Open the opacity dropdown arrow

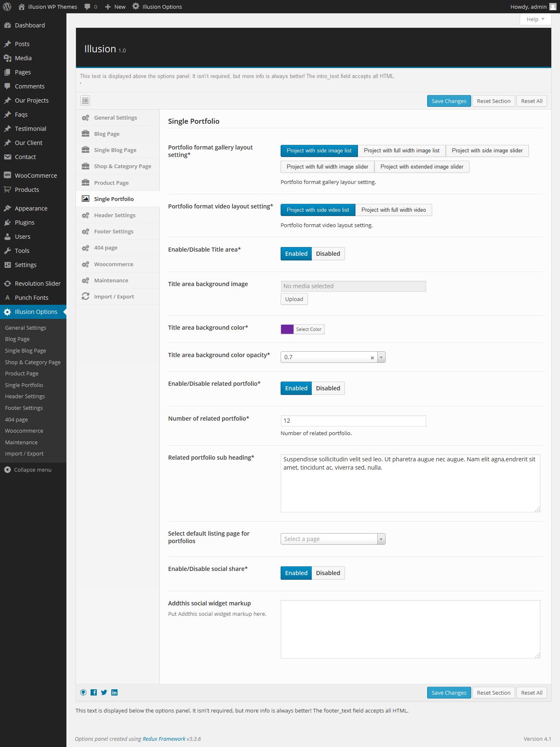381,357
